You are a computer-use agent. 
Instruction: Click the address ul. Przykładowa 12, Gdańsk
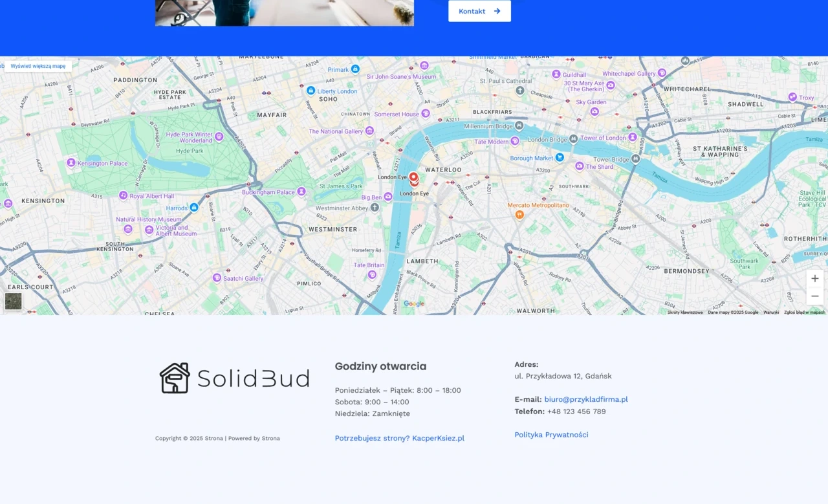tap(563, 376)
